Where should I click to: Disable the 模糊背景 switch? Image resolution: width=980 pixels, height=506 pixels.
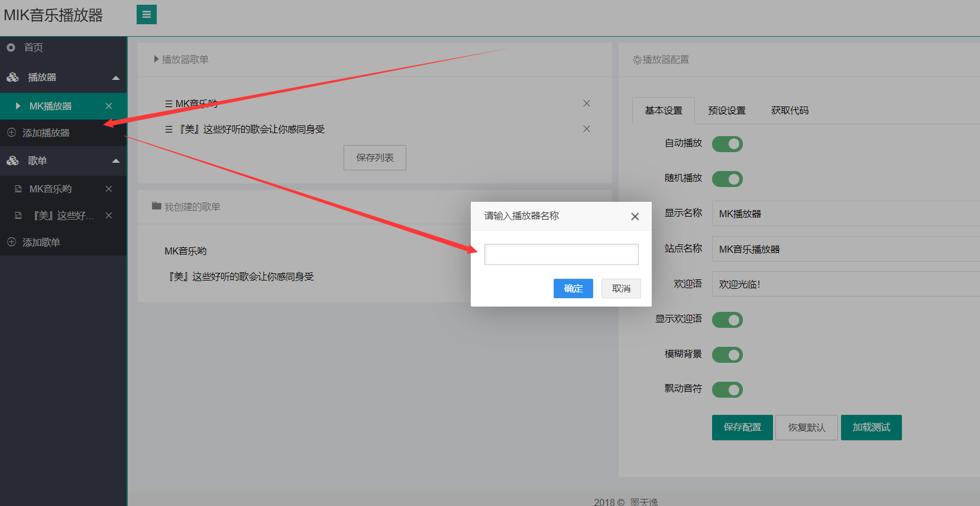[727, 354]
